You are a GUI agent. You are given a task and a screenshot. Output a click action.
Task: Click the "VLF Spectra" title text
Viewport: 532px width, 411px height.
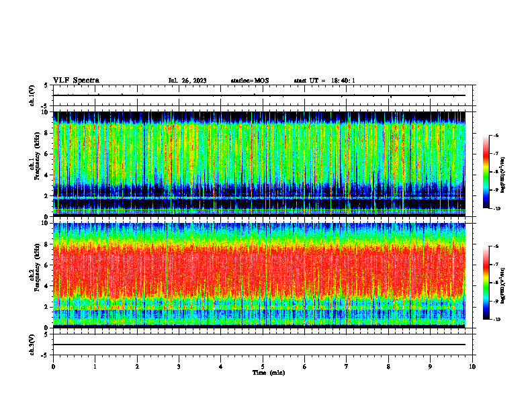[76, 81]
